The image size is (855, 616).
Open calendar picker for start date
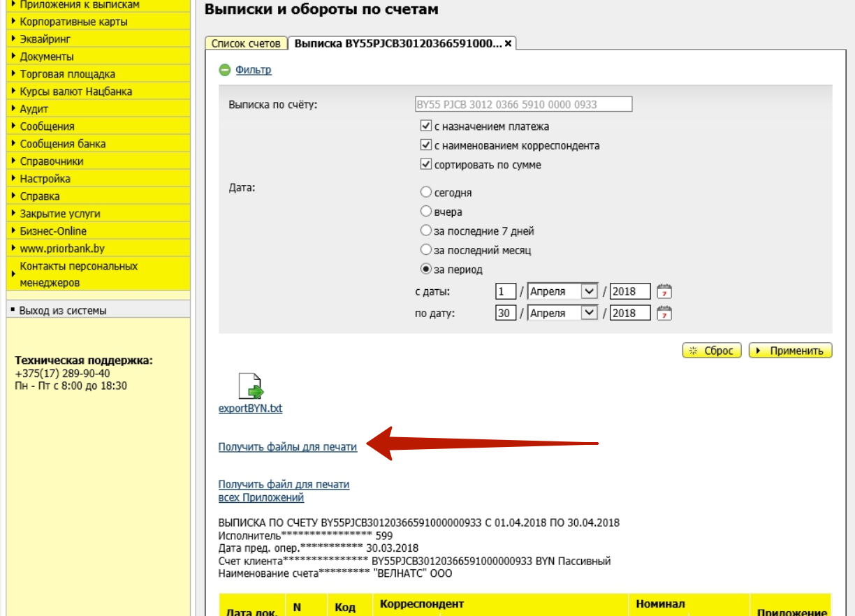[x=664, y=291]
